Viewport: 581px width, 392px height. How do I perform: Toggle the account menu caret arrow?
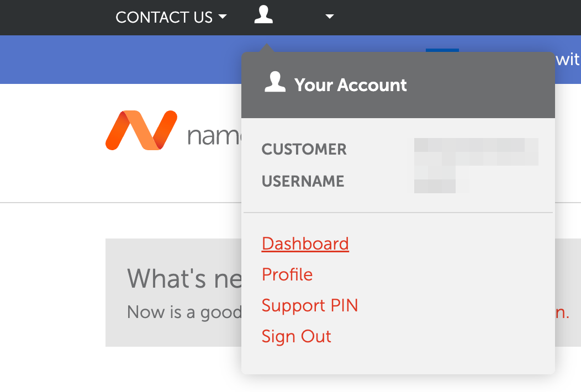point(329,17)
